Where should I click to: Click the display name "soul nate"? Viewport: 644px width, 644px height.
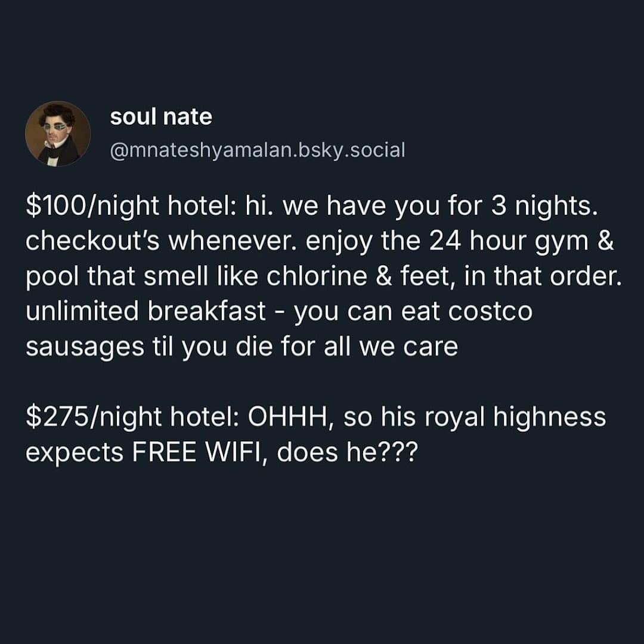[x=161, y=117]
